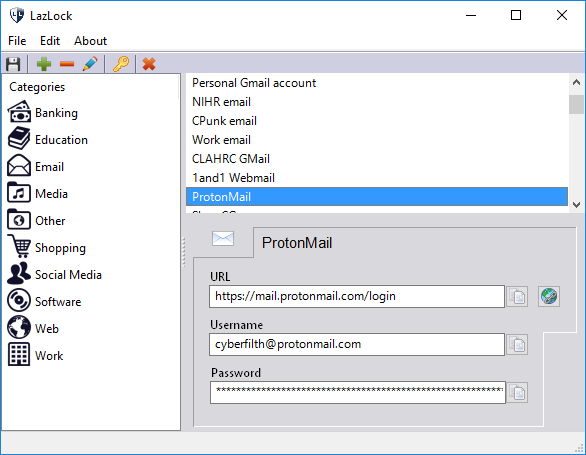This screenshot has height=455, width=586.
Task: Choose the Email envelope category icon
Action: point(19,166)
